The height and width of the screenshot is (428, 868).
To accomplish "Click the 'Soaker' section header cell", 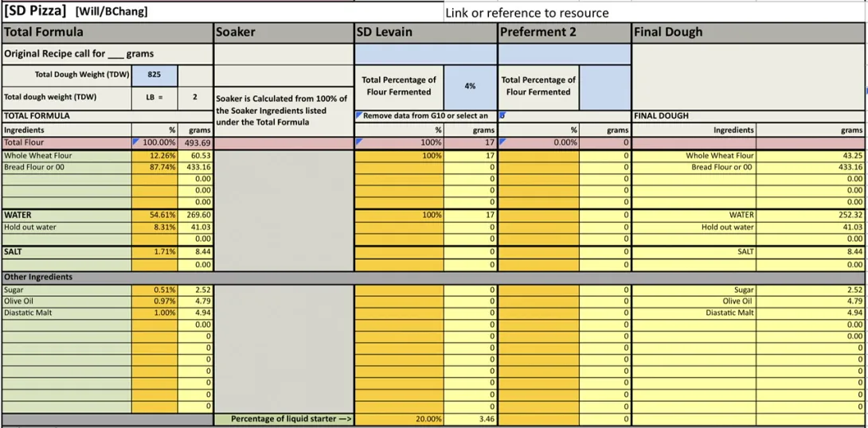I will pyautogui.click(x=283, y=33).
